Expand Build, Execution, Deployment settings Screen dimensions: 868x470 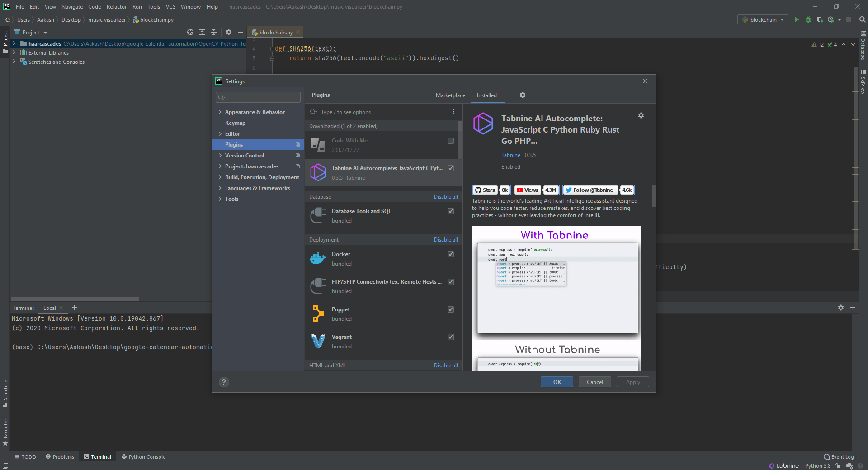tap(220, 177)
